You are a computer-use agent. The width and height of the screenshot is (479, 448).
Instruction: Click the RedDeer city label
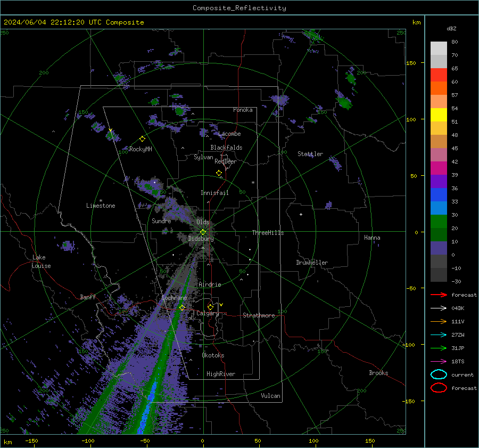pyautogui.click(x=226, y=161)
